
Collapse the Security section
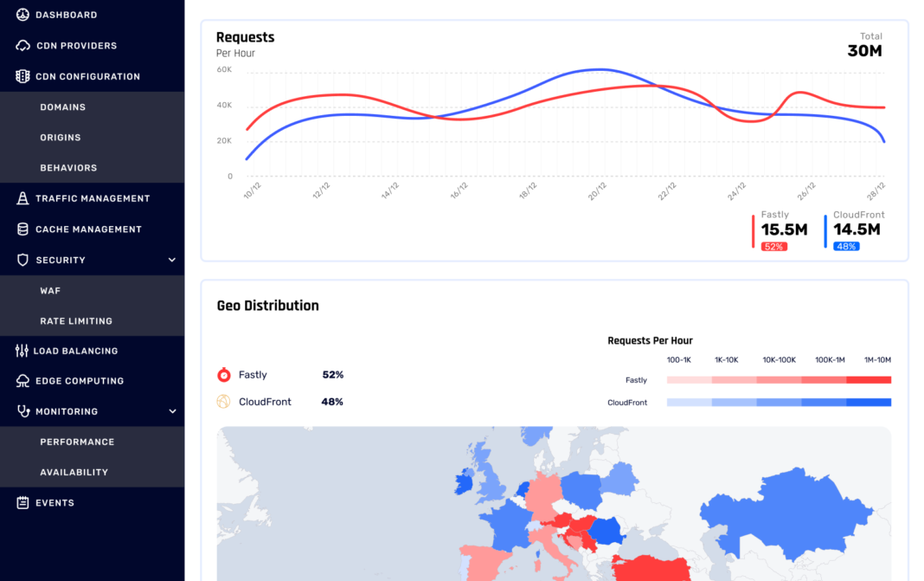[171, 259]
